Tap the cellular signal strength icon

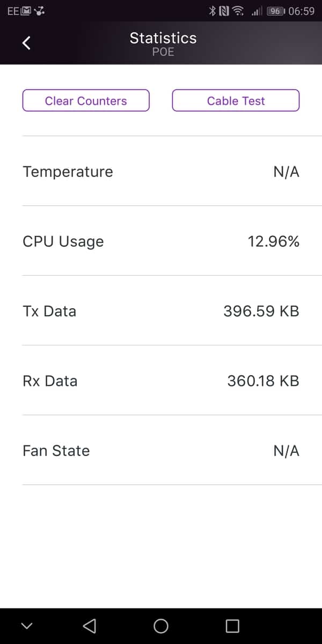point(257,11)
